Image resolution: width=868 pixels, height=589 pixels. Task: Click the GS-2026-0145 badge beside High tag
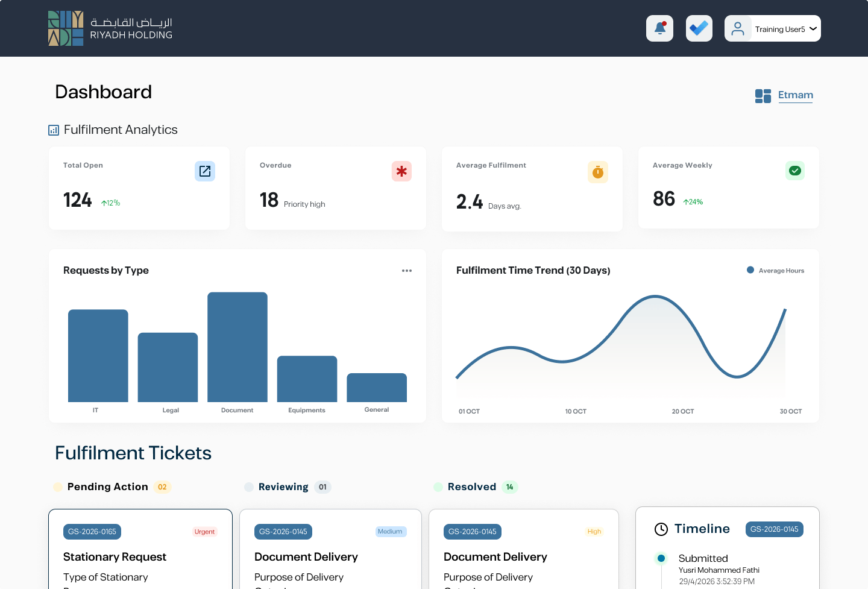[x=473, y=532]
